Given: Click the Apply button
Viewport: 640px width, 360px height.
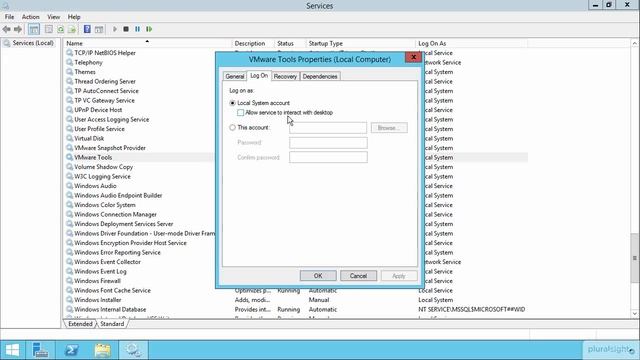Looking at the screenshot, I should pyautogui.click(x=399, y=276).
